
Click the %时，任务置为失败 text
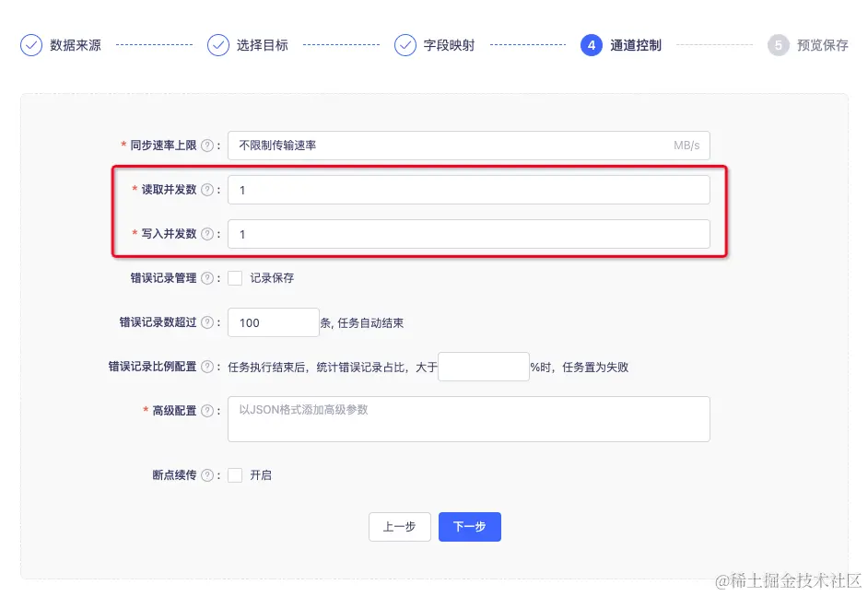click(580, 368)
